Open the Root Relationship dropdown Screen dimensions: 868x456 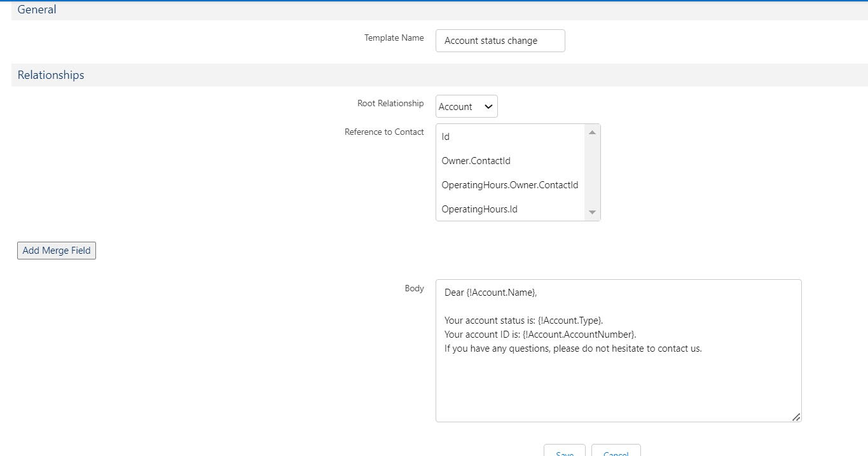tap(466, 106)
